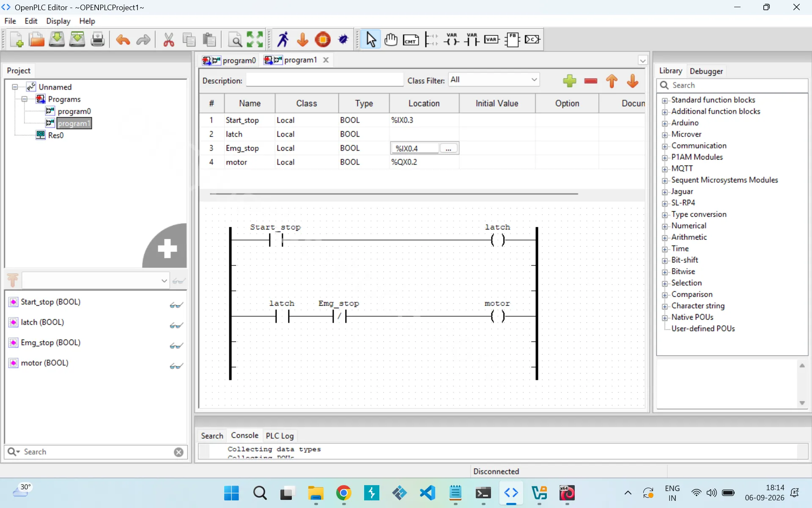812x508 pixels.
Task: Switch to the program0 editor tab
Action: [229, 60]
